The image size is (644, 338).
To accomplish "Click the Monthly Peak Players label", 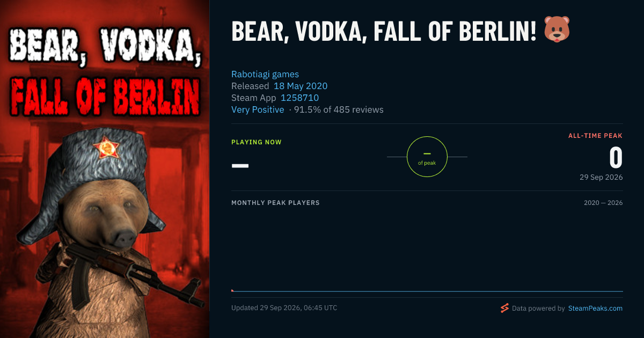I will 275,203.
